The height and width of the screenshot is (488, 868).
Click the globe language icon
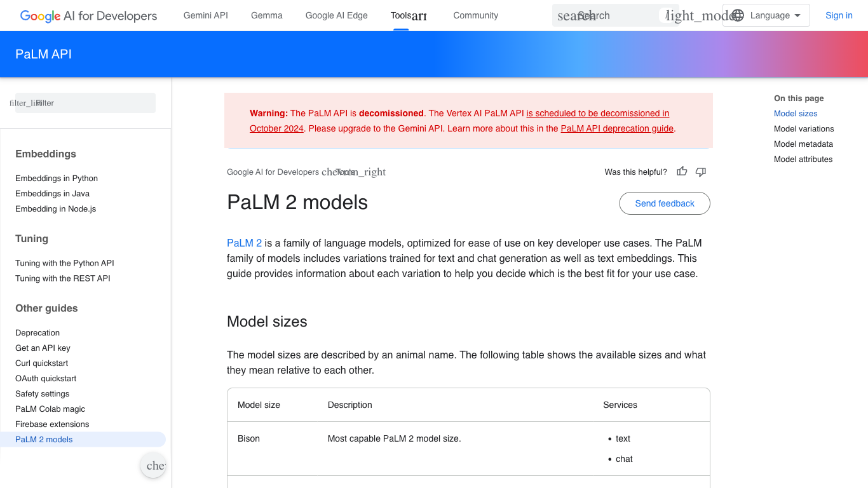[x=737, y=15]
